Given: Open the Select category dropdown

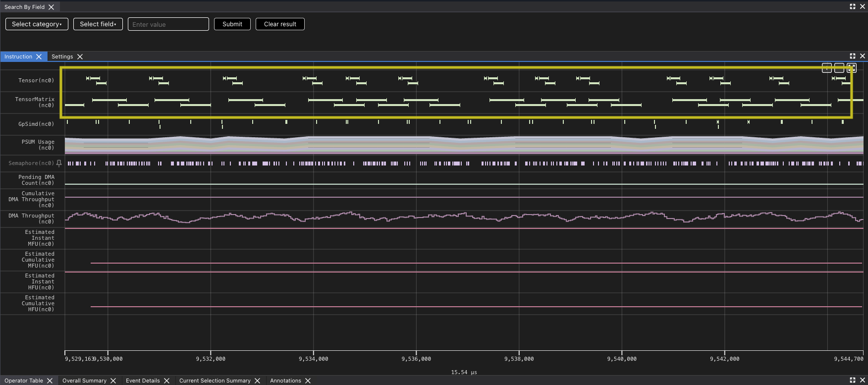Looking at the screenshot, I should tap(37, 24).
